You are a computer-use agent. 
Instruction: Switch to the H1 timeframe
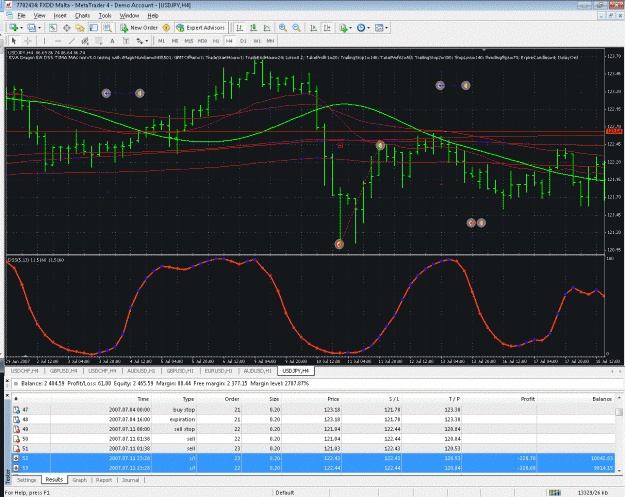point(216,41)
